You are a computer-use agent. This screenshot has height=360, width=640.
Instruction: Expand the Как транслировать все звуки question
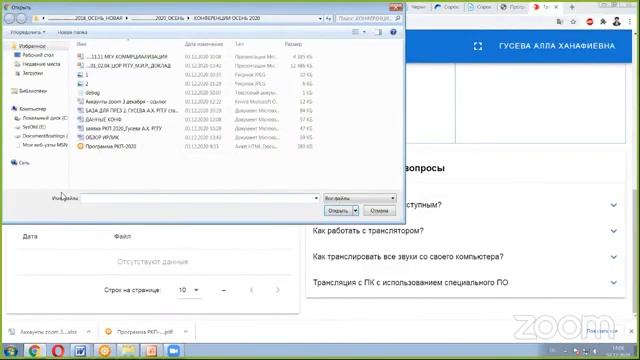coord(613,257)
